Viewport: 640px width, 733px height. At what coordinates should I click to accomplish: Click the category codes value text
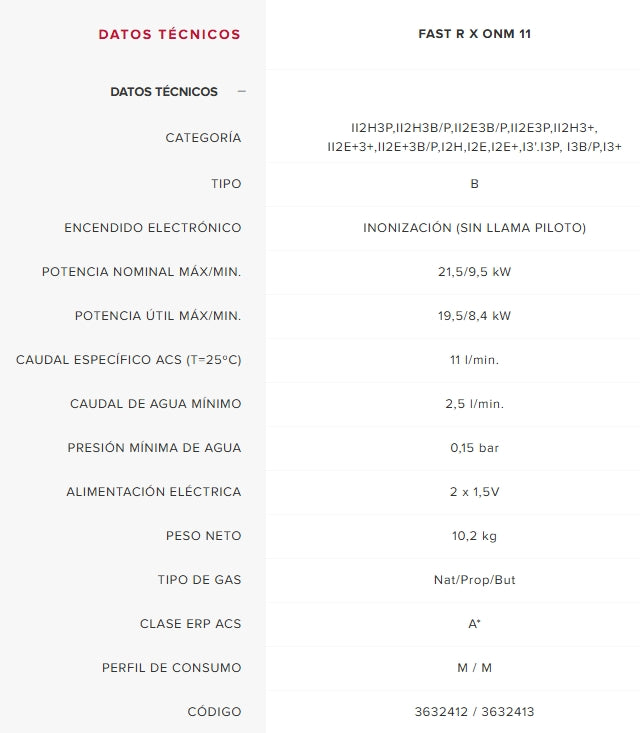point(475,137)
